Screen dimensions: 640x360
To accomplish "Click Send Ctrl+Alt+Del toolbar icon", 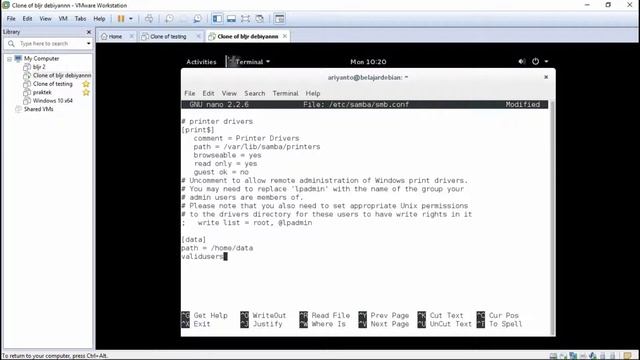I will pos(149,19).
